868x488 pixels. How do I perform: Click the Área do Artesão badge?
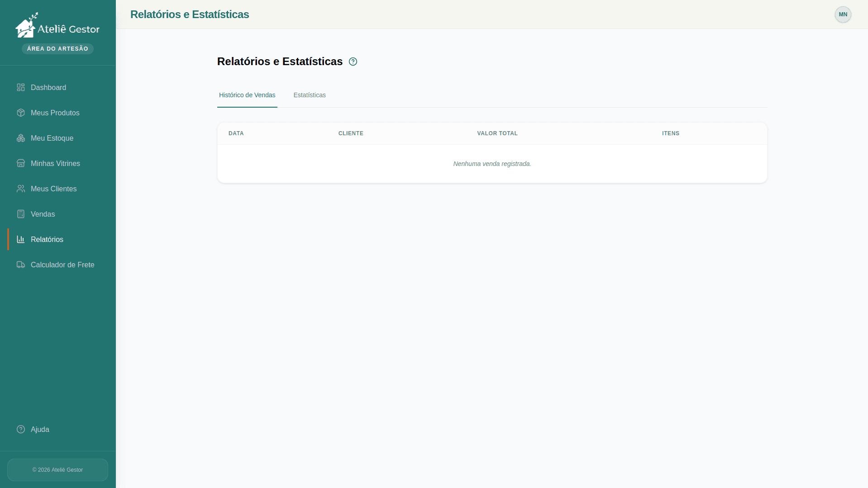click(57, 49)
